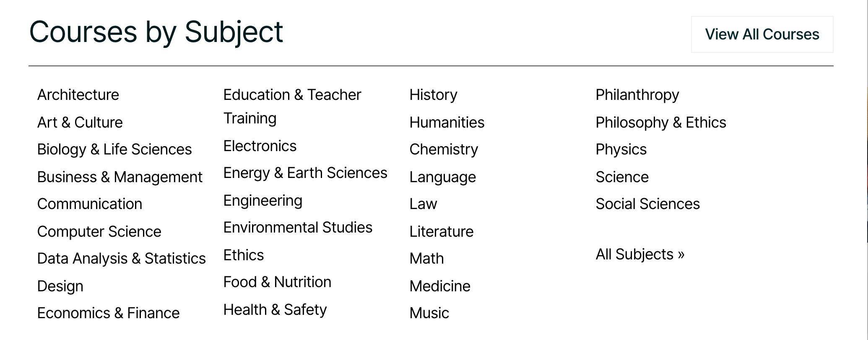Expand the All Subjects » link
This screenshot has width=868, height=340.
[x=640, y=254]
